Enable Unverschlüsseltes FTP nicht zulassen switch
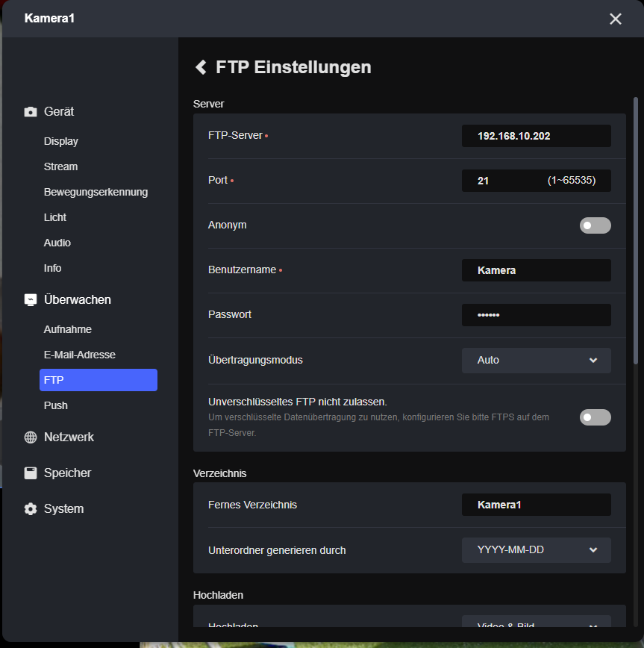644x648 pixels. coord(595,417)
